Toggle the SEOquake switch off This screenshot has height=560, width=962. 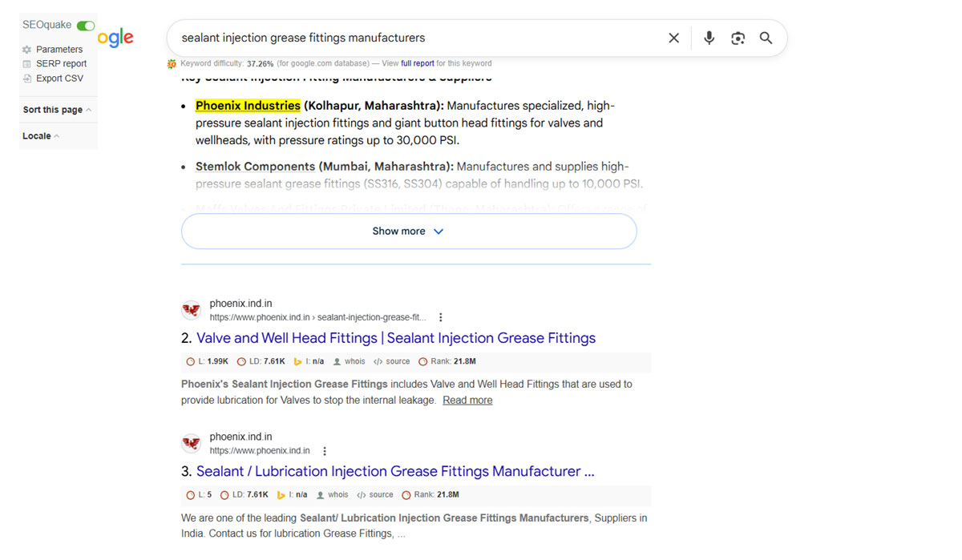[x=86, y=26]
